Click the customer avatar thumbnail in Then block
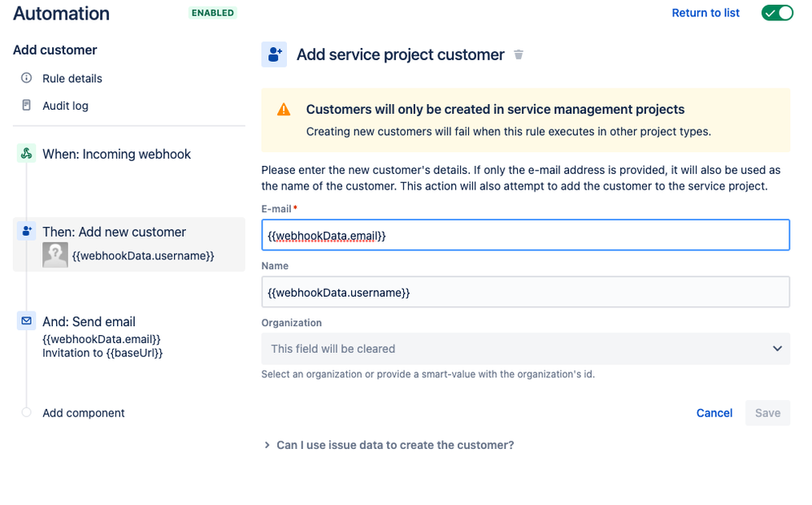 54,255
